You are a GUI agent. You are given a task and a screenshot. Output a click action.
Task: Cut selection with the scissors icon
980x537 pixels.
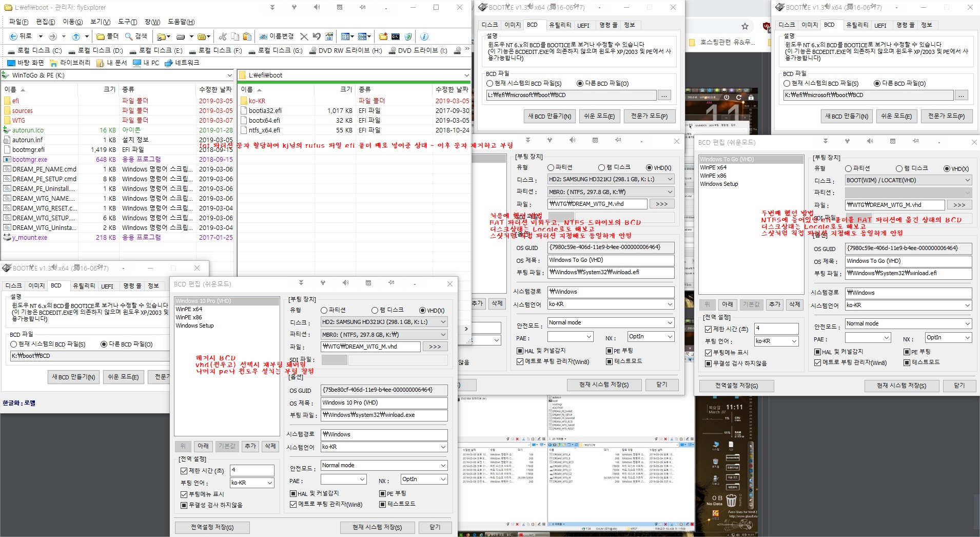223,36
